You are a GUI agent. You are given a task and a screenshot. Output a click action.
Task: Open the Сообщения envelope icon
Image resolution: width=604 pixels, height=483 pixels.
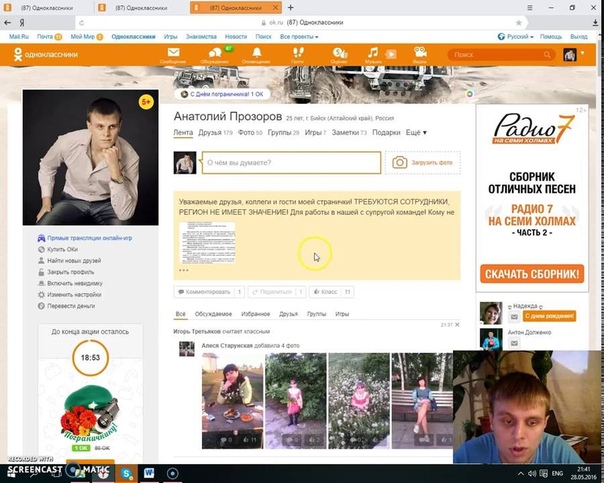point(173,52)
